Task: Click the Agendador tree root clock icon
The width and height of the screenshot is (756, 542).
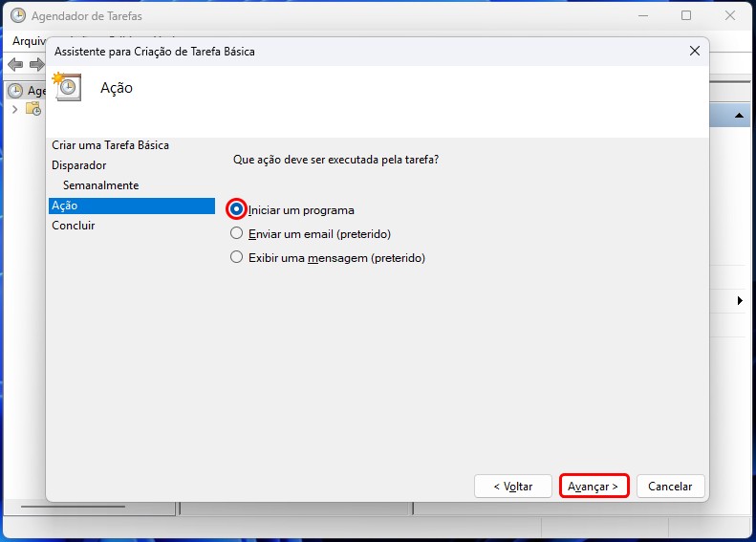Action: [15, 91]
